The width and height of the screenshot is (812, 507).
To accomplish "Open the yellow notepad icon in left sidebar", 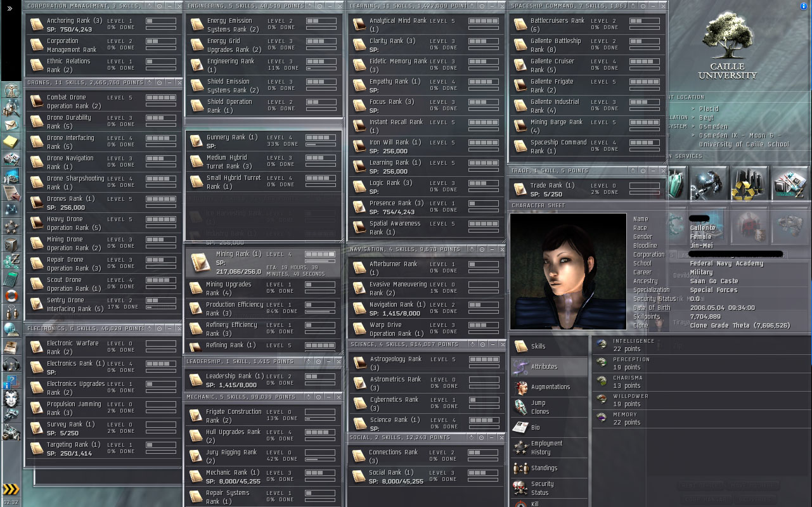I will [11, 141].
